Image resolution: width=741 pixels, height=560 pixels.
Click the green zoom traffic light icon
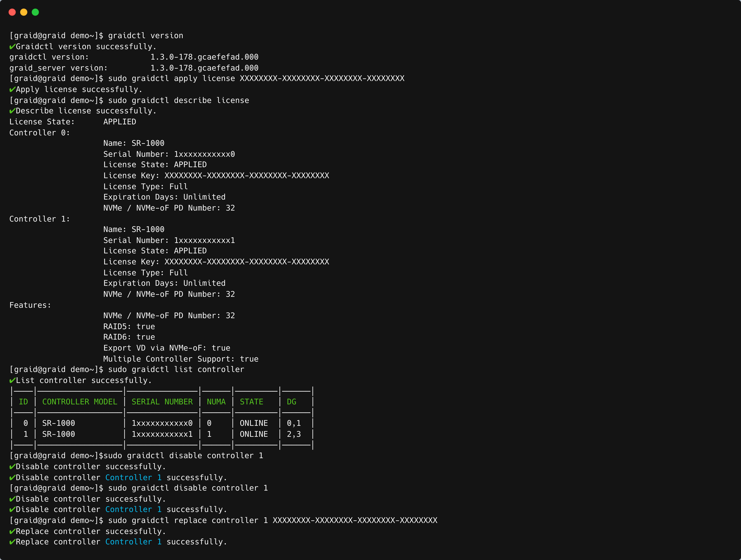click(35, 12)
